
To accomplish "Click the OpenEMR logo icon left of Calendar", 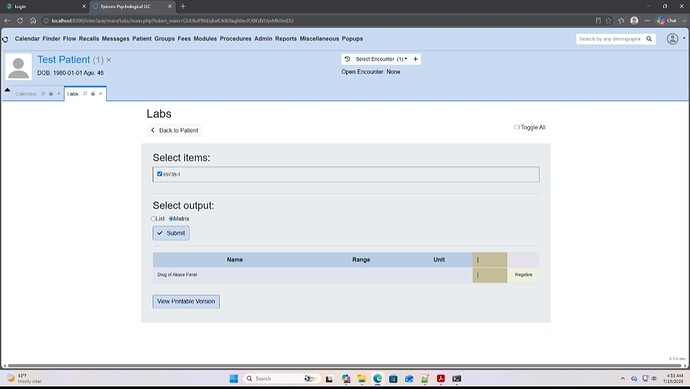I will point(5,39).
